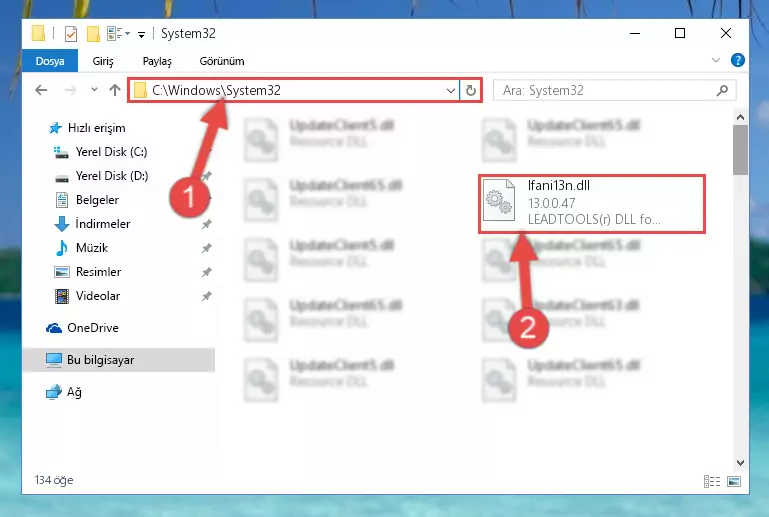Click the lfani13n.dll gear file icon
This screenshot has width=769, height=517.
[x=499, y=201]
